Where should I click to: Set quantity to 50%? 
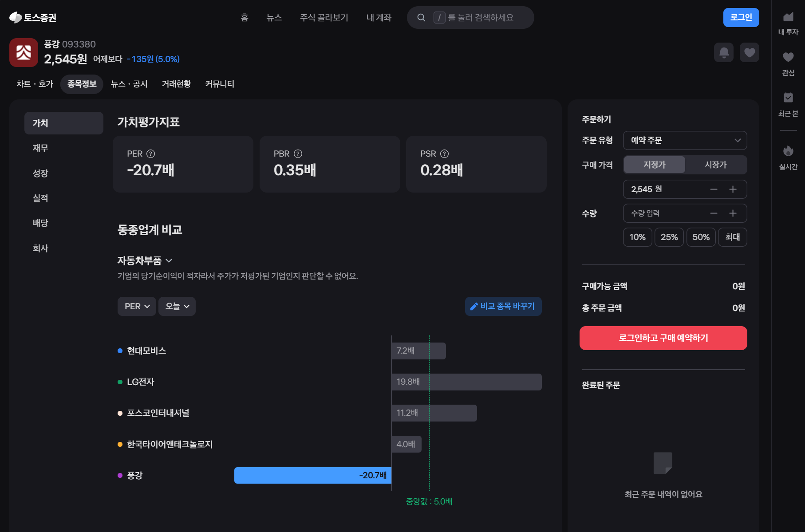tap(701, 237)
